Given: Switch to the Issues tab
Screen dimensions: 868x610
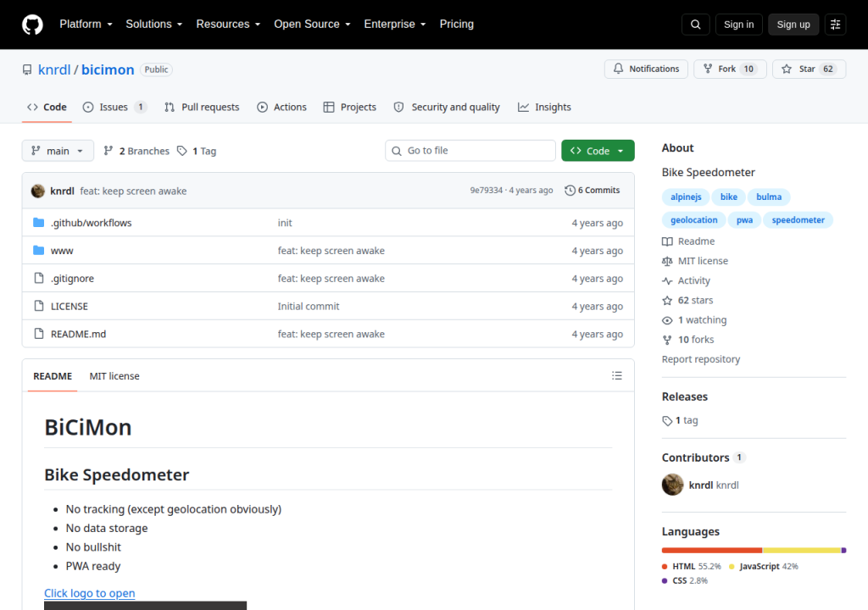Looking at the screenshot, I should pos(114,107).
